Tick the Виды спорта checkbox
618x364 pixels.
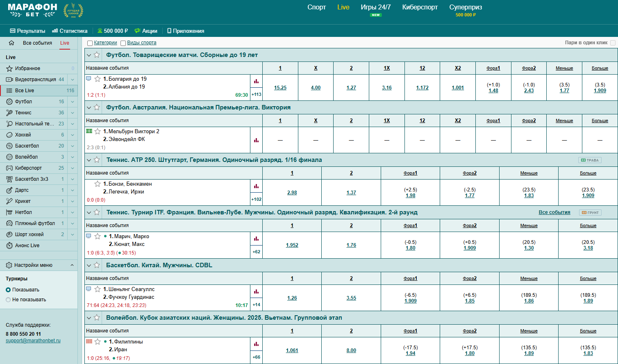(123, 43)
